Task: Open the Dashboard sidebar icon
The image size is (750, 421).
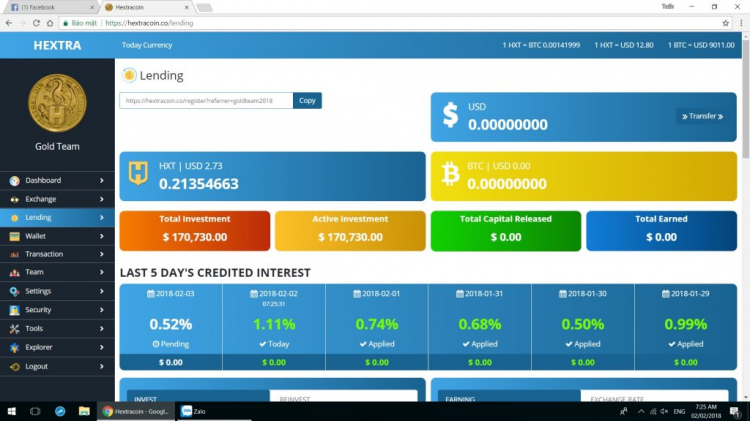Action: tap(14, 180)
